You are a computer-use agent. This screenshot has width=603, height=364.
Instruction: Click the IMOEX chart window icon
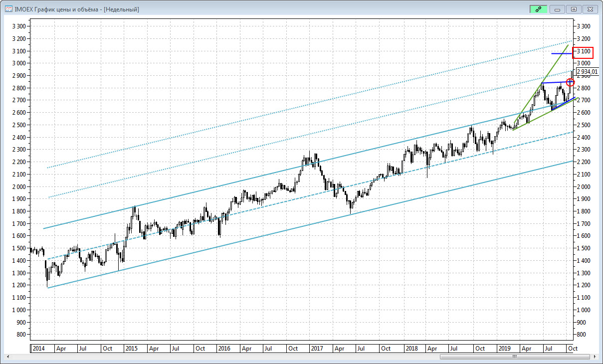[x=8, y=9]
